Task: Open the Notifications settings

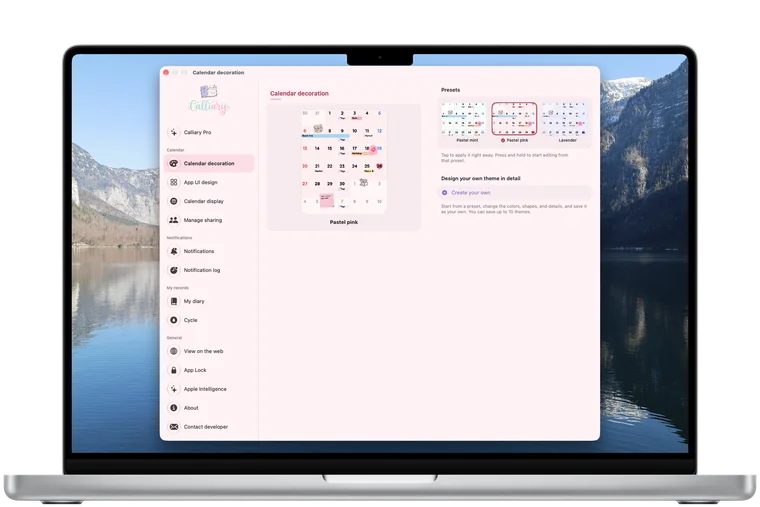Action: click(x=209, y=251)
